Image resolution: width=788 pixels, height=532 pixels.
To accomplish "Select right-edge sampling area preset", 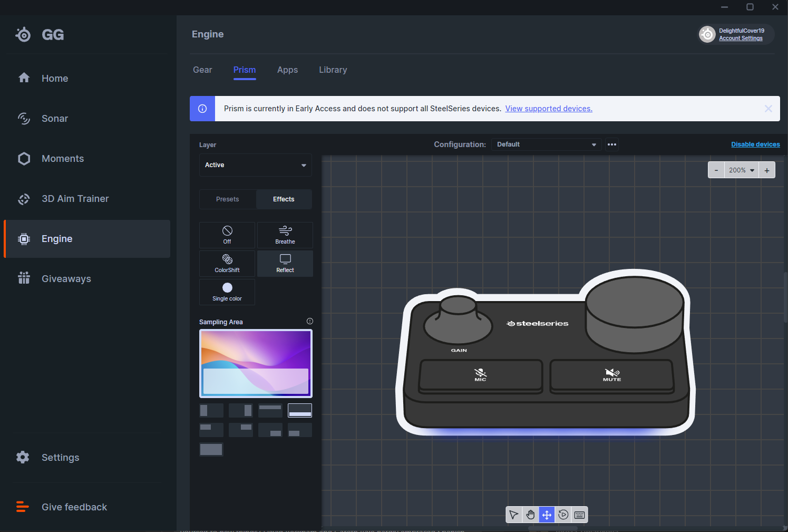I will tap(241, 411).
